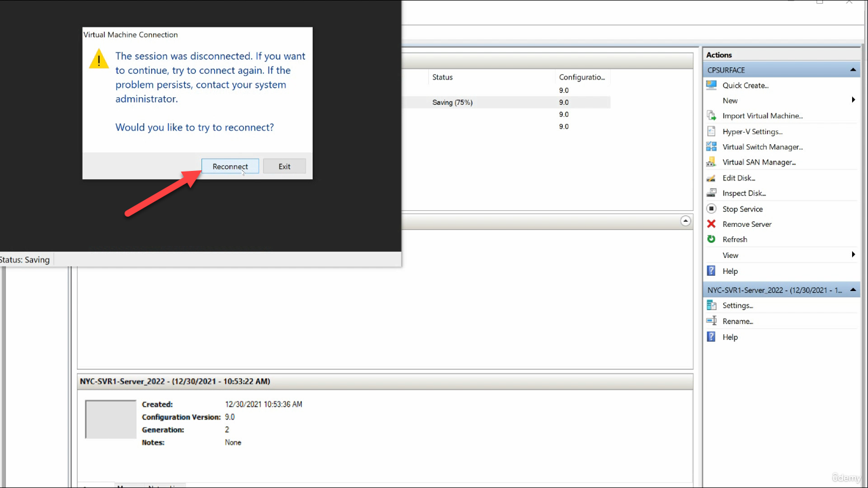Choose Import Virtual Machine action
Image resolution: width=868 pixels, height=488 pixels.
click(763, 116)
